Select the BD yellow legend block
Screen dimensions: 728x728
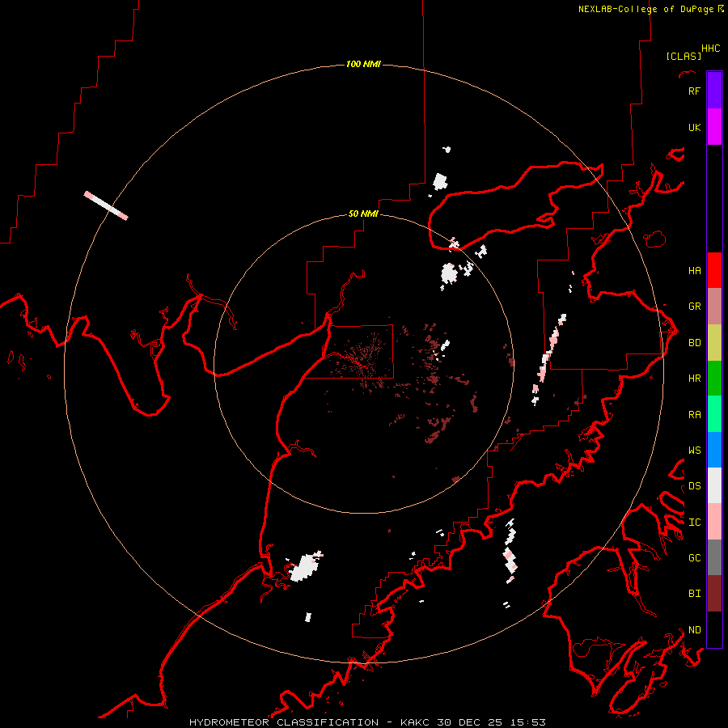pyautogui.click(x=714, y=343)
